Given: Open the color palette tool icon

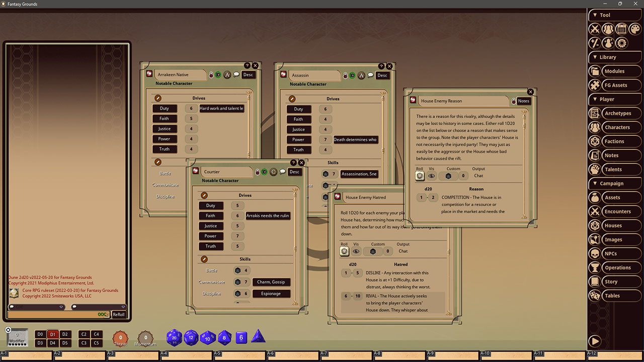Looking at the screenshot, I should point(635,29).
